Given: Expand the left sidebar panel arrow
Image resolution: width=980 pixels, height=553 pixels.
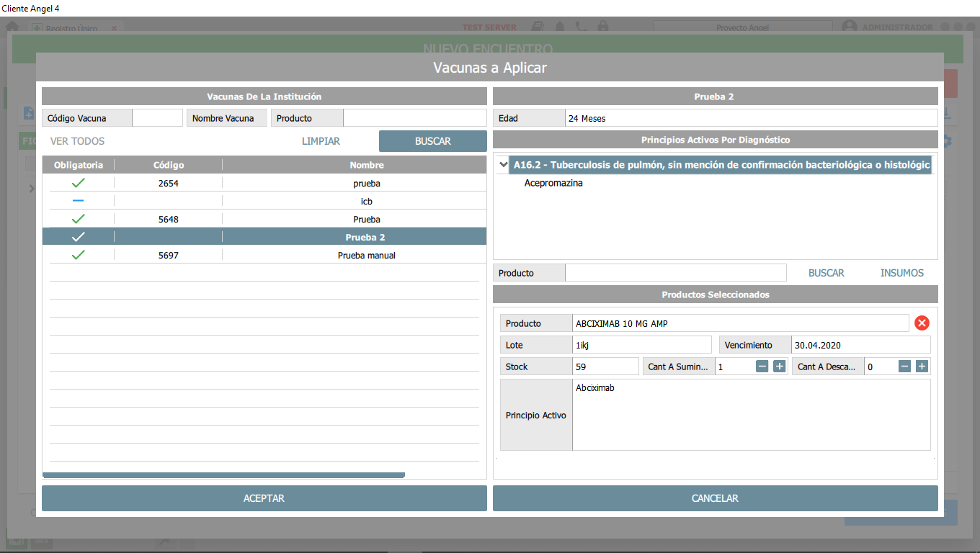Looking at the screenshot, I should tap(30, 189).
